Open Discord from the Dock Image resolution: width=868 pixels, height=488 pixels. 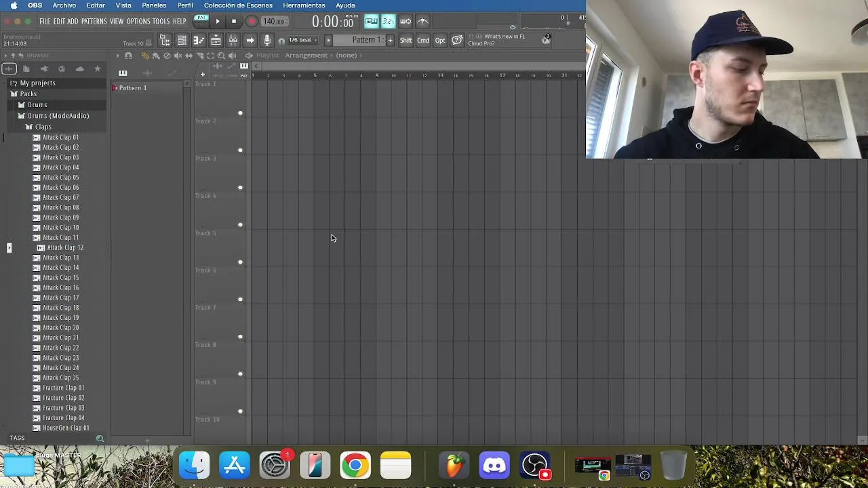click(494, 466)
